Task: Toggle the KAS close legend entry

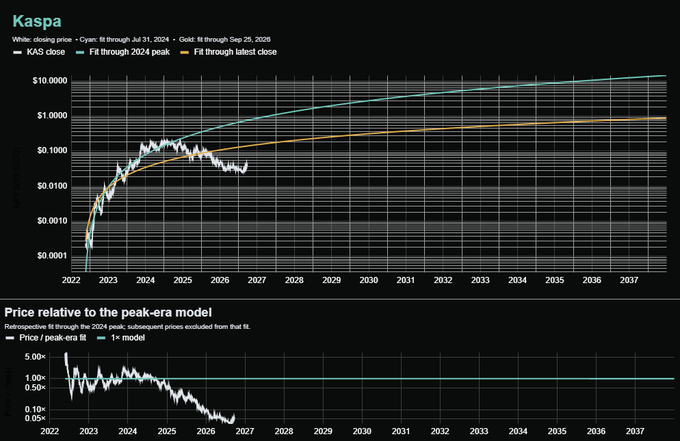Action: 39,52
